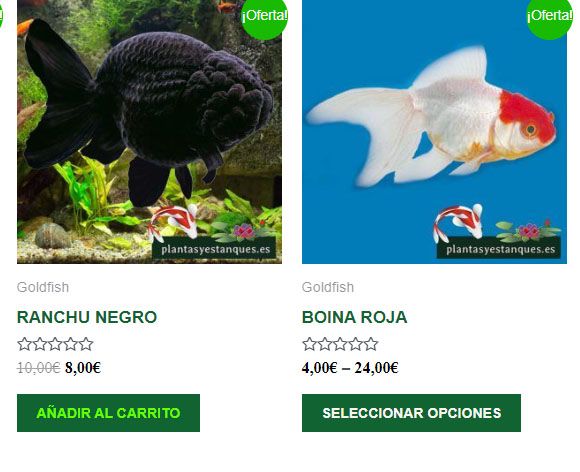Open the Goldfish category above Boina Roja
This screenshot has width=580, height=472.
click(x=328, y=287)
